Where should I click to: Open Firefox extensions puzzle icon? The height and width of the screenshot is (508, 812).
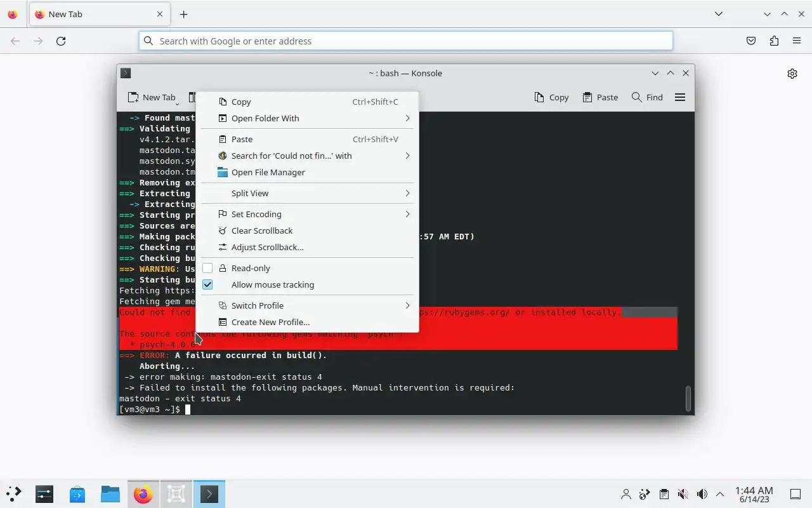click(x=774, y=41)
